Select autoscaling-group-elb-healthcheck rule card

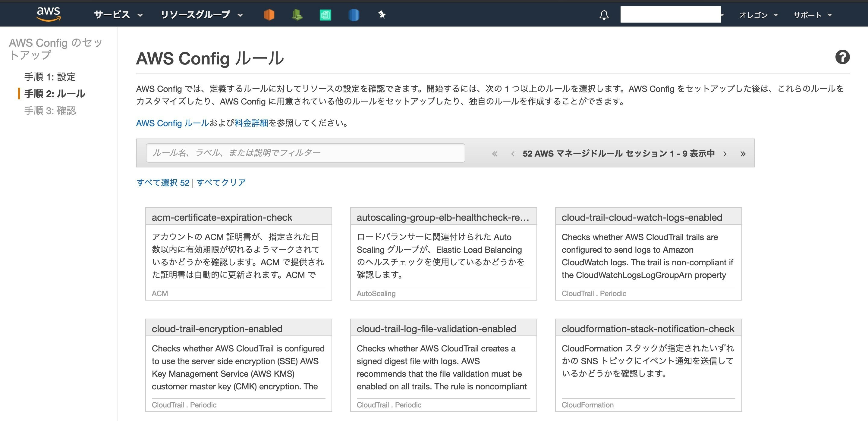tap(443, 254)
